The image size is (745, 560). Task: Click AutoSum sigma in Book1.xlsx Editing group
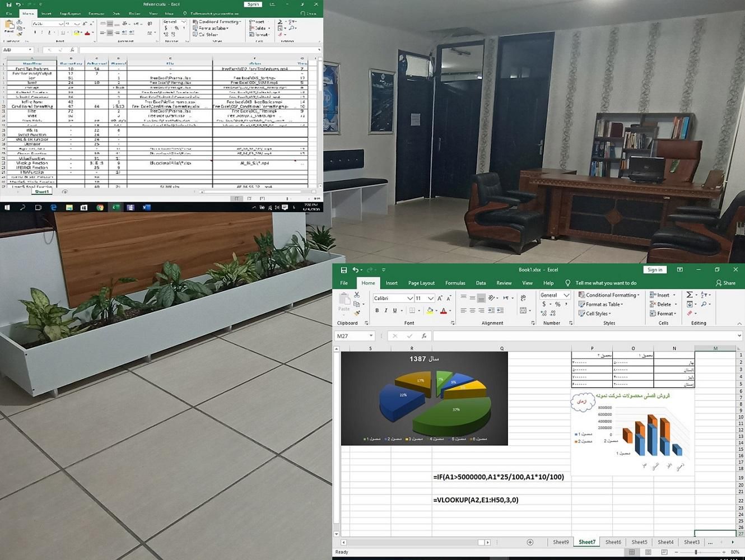[x=690, y=295]
